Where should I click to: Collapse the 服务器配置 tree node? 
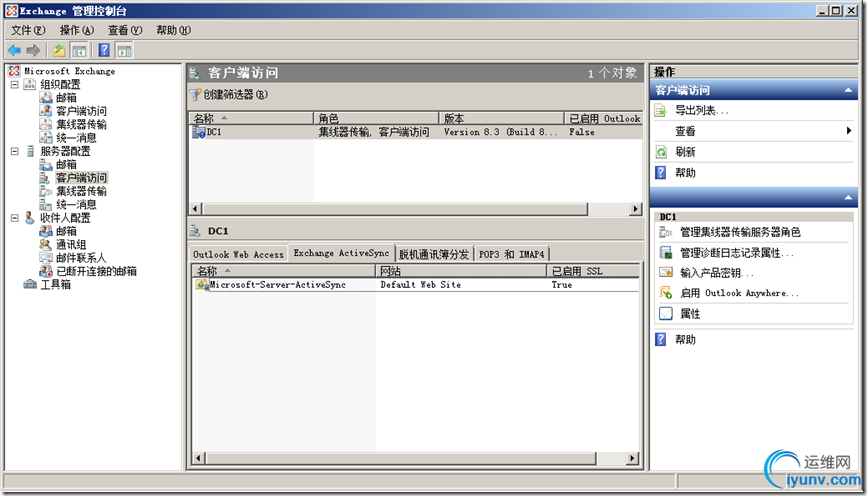pyautogui.click(x=15, y=151)
